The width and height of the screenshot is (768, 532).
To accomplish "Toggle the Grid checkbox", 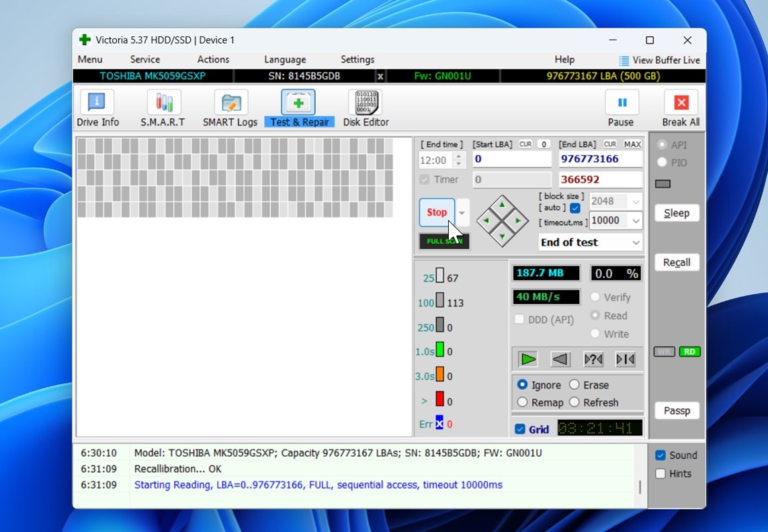I will pos(520,429).
